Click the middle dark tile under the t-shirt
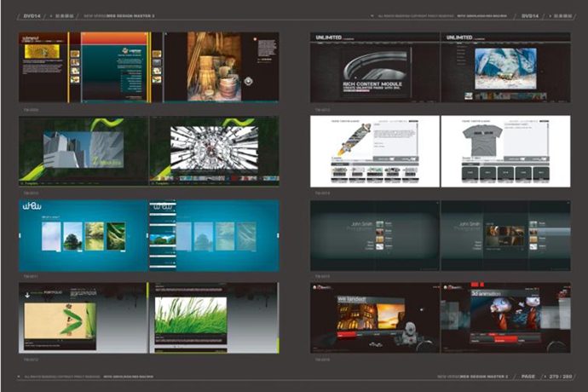 tap(505, 173)
